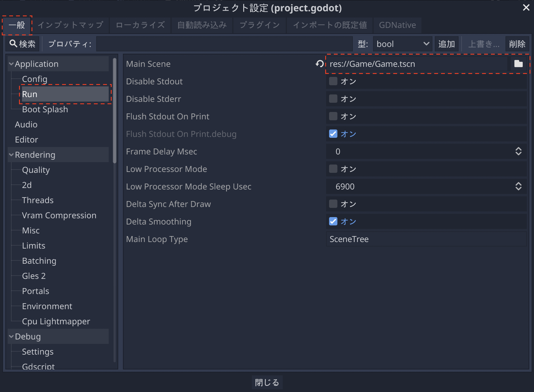The width and height of the screenshot is (534, 392).
Task: Open the プラグイン tab
Action: click(260, 25)
